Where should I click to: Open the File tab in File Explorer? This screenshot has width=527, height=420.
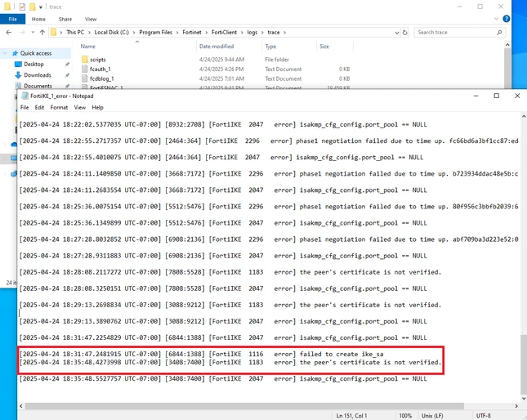tap(12, 19)
